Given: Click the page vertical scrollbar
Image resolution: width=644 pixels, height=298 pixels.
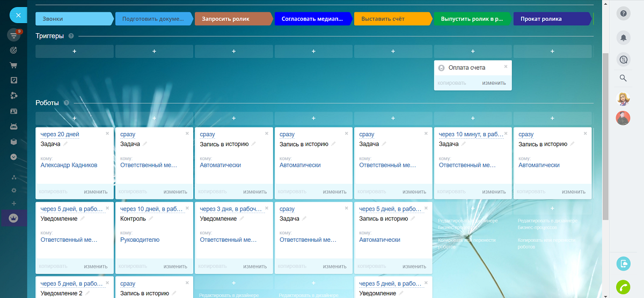Looking at the screenshot, I should click(606, 134).
